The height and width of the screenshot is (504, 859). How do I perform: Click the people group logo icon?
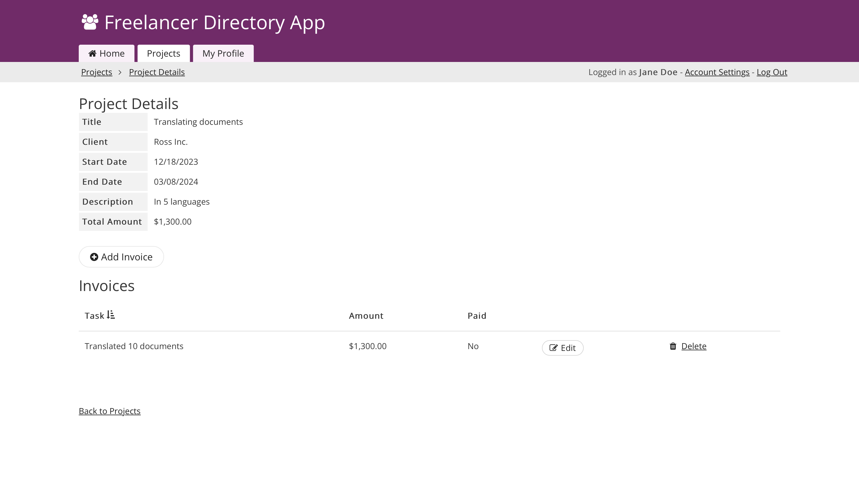(x=90, y=22)
